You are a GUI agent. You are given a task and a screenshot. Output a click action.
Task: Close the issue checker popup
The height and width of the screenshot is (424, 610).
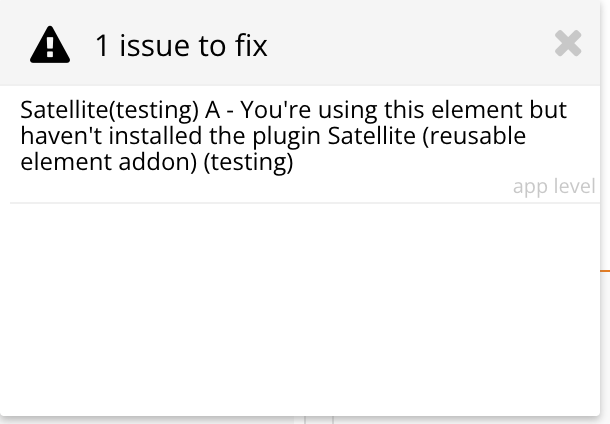(568, 43)
